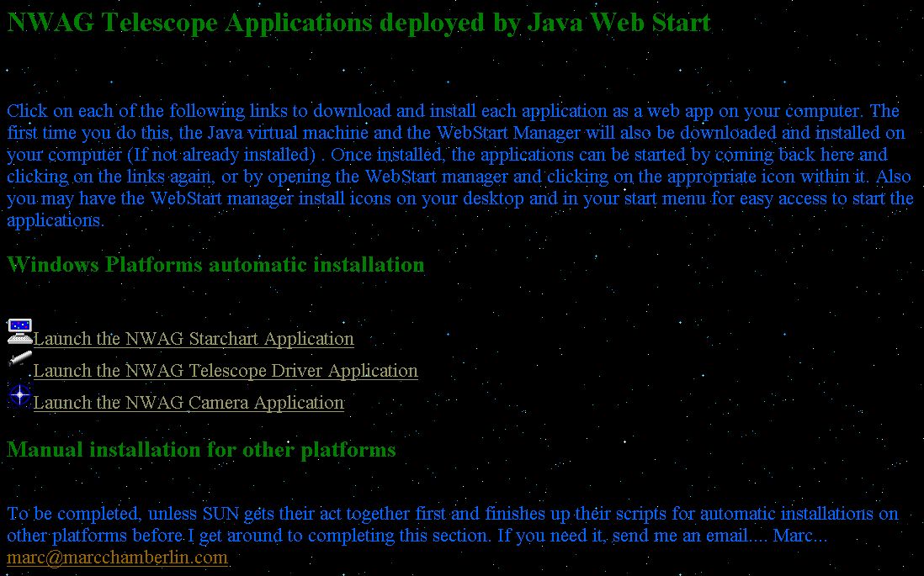The image size is (924, 576).
Task: Click the paragraph starting 'Click on each of the following links'
Action: click(460, 166)
